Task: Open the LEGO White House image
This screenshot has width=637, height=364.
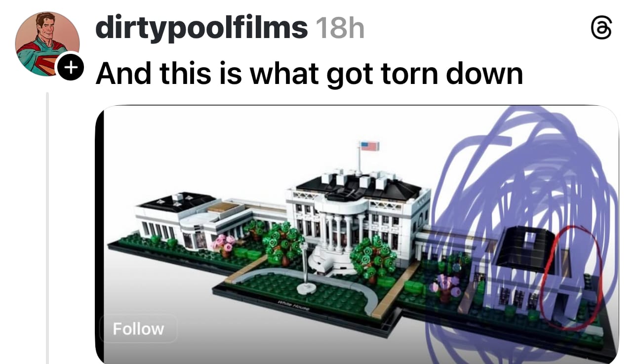Action: coord(357,234)
